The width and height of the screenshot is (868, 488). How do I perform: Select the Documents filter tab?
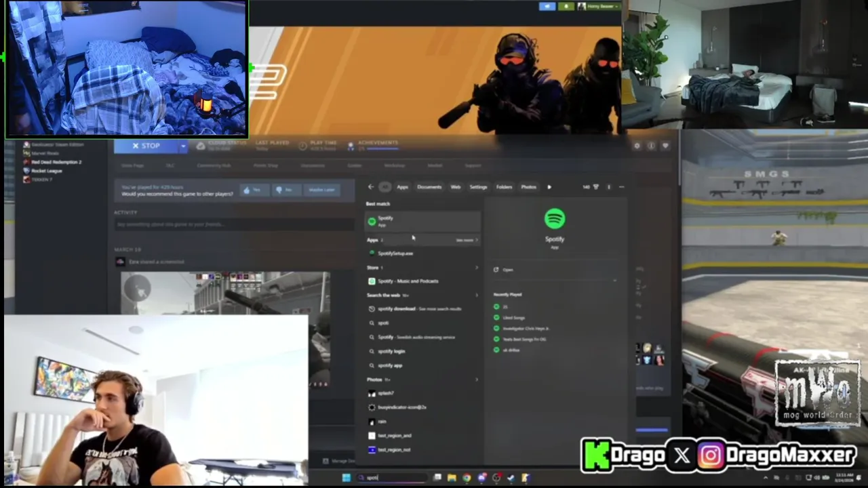(429, 187)
